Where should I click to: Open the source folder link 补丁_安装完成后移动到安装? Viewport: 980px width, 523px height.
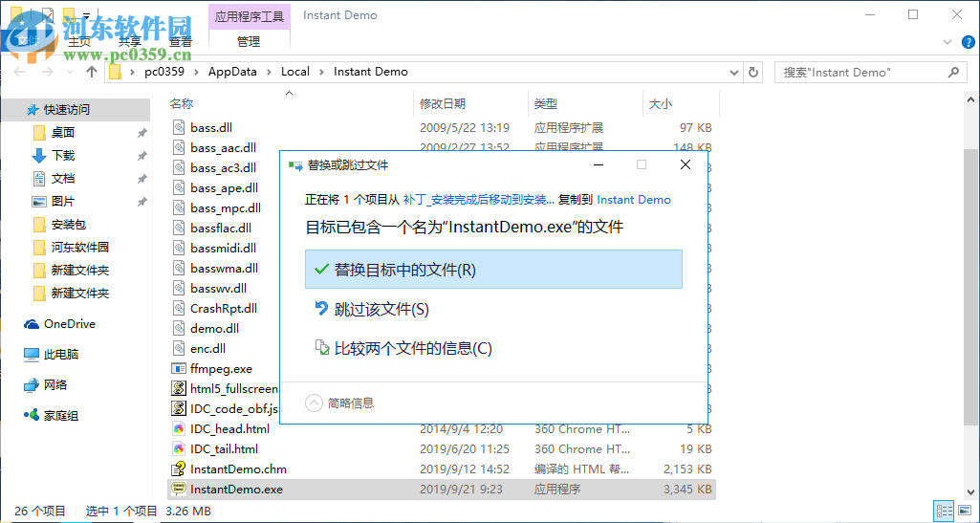(479, 200)
